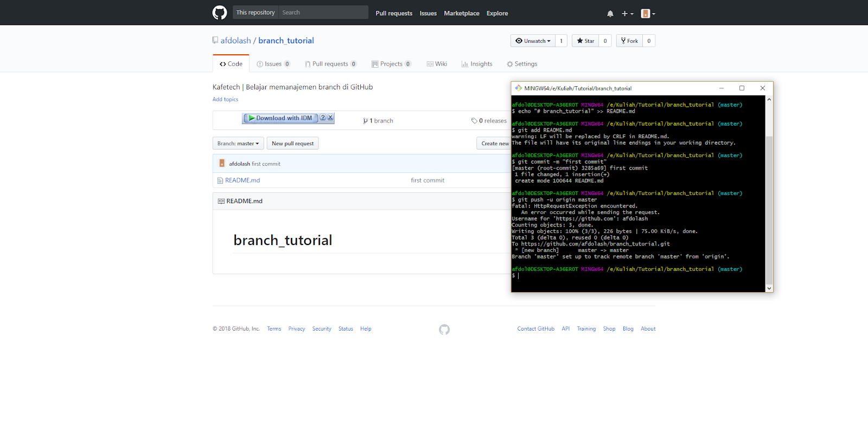Image resolution: width=868 pixels, height=433 pixels.
Task: Open Contact GitHub footer link
Action: [536, 329]
